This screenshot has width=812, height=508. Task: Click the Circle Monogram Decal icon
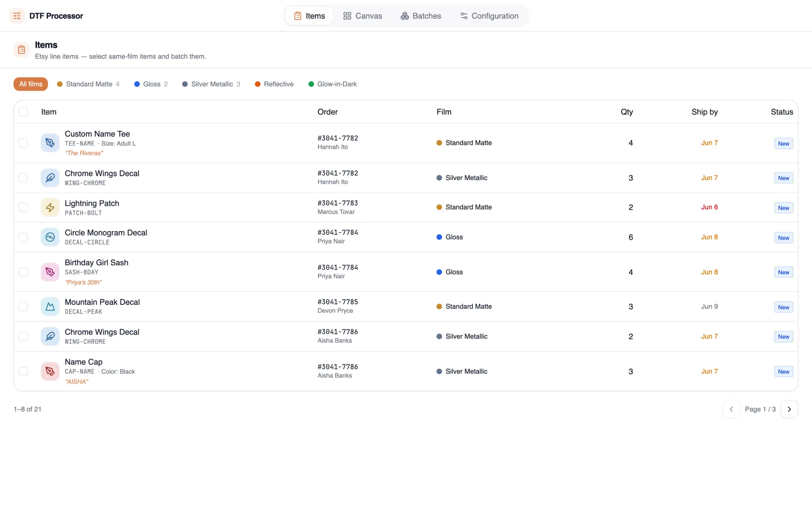click(x=50, y=237)
